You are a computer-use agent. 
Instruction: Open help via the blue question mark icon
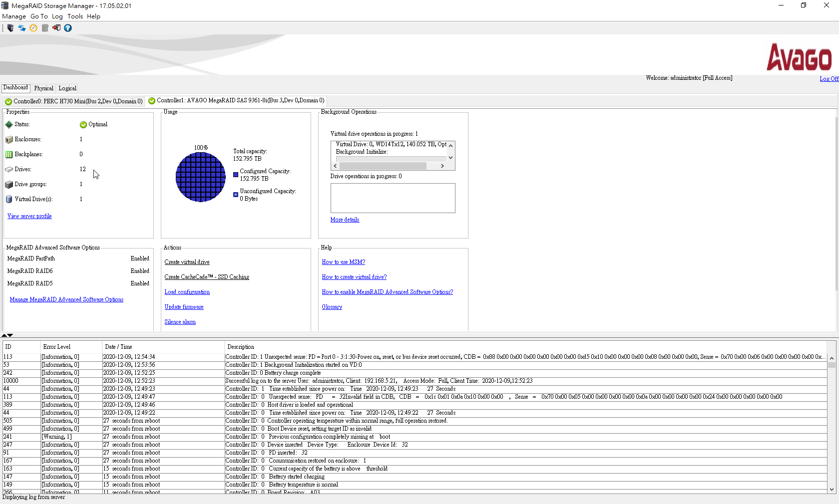68,28
